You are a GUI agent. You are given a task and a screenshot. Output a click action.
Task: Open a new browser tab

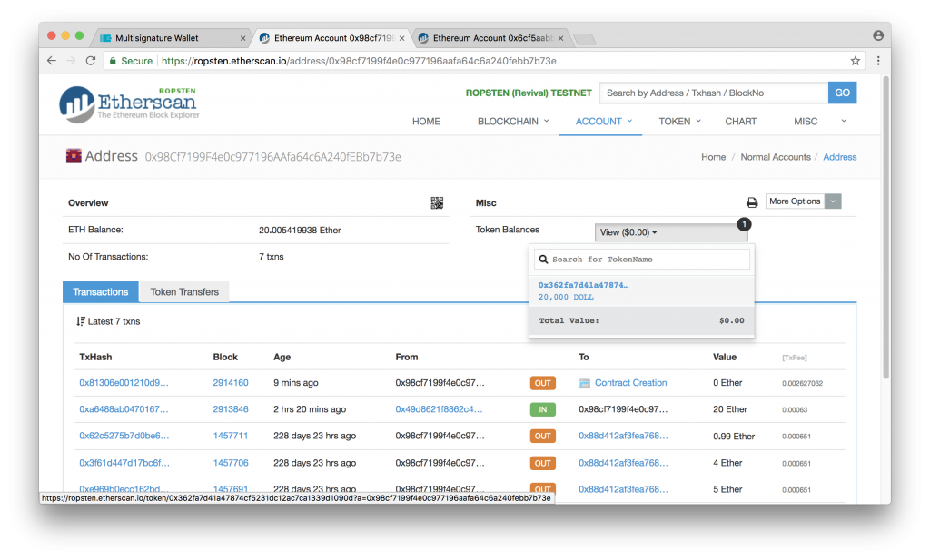585,39
